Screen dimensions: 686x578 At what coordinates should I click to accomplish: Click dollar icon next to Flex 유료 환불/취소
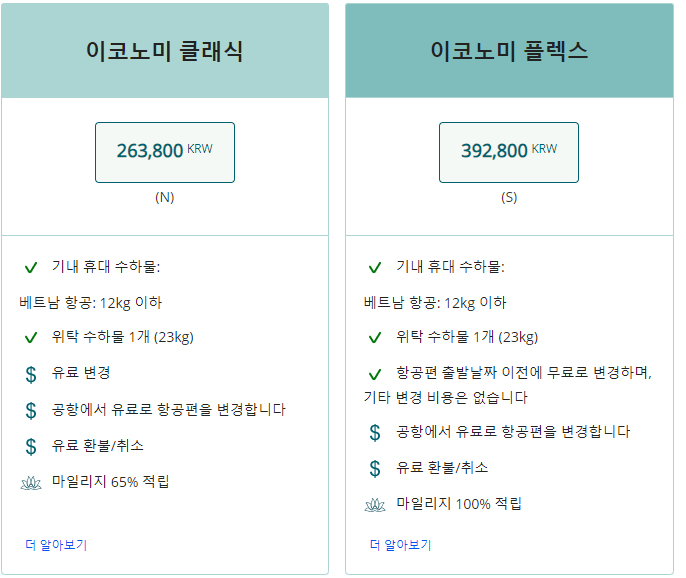coord(375,469)
